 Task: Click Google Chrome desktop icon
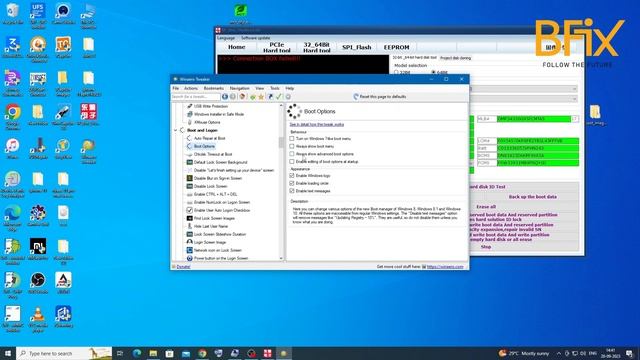[x=13, y=116]
